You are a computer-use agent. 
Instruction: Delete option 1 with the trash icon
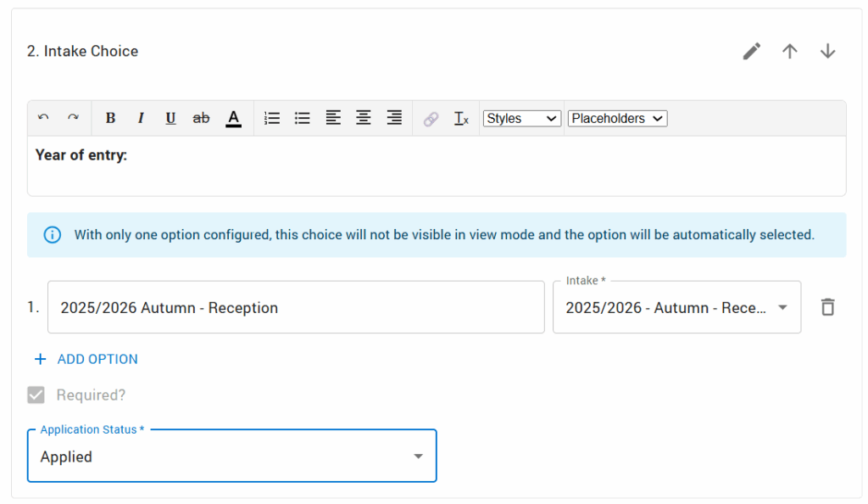click(x=828, y=307)
